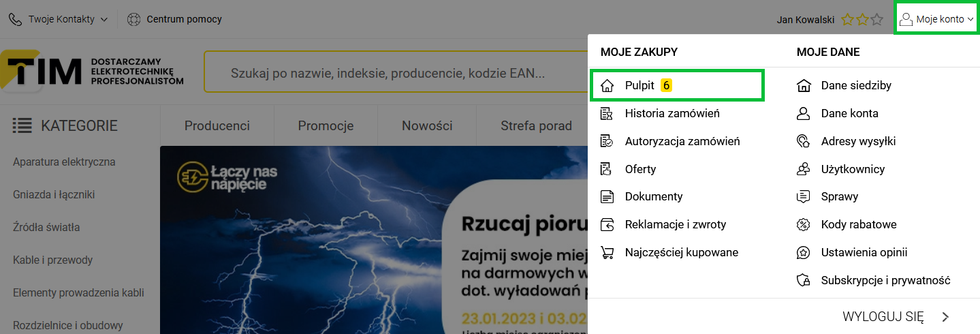This screenshot has height=334, width=980.
Task: Click the arrow next to WYLOGUJ SIĘ
Action: click(x=945, y=316)
